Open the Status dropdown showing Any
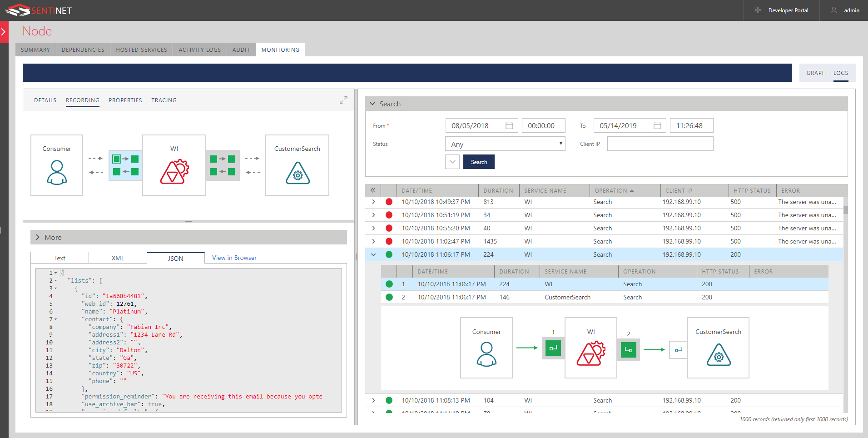 (x=505, y=144)
